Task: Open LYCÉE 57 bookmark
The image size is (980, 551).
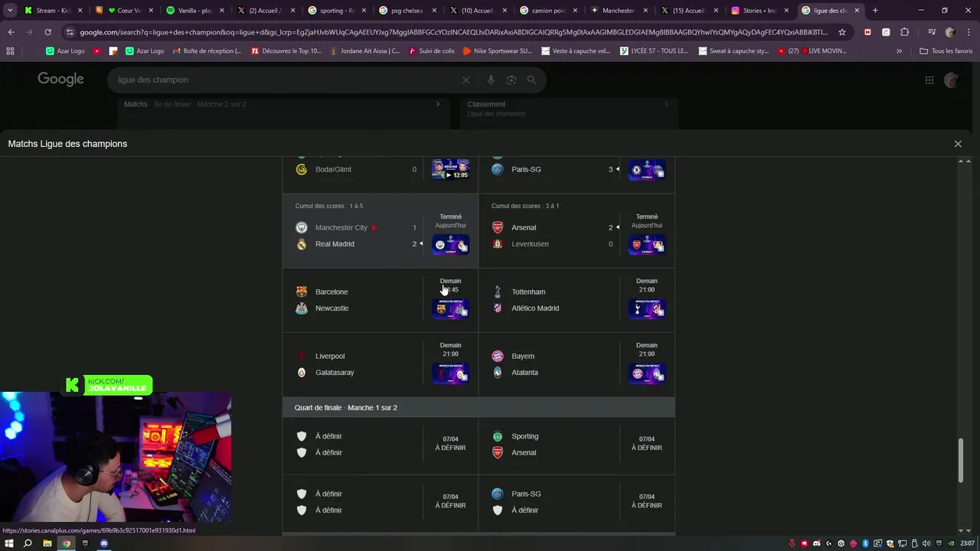Action: [654, 51]
